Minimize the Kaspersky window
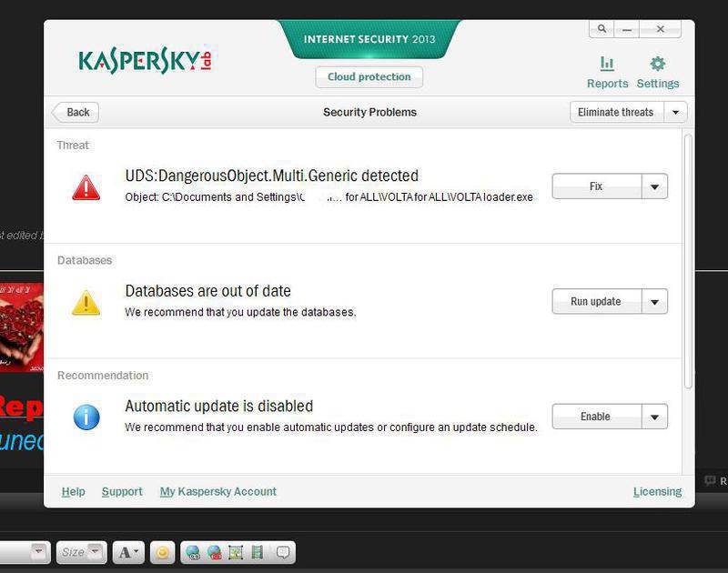Image resolution: width=728 pixels, height=573 pixels. tap(627, 29)
